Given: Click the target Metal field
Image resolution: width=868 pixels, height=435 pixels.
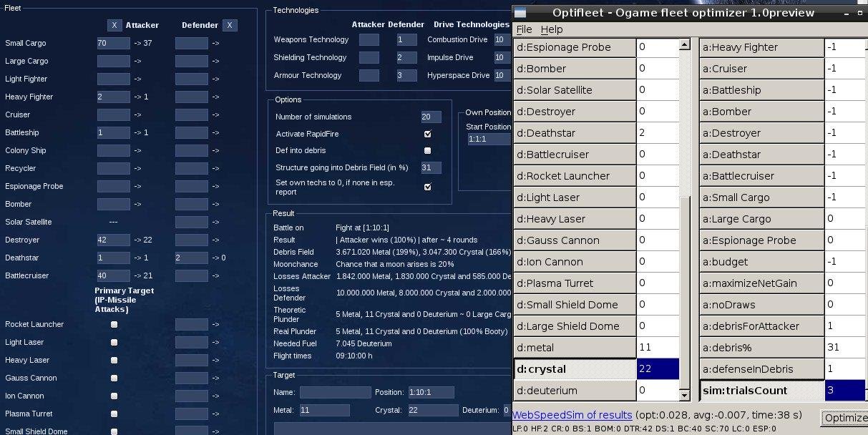Looking at the screenshot, I should (x=324, y=410).
